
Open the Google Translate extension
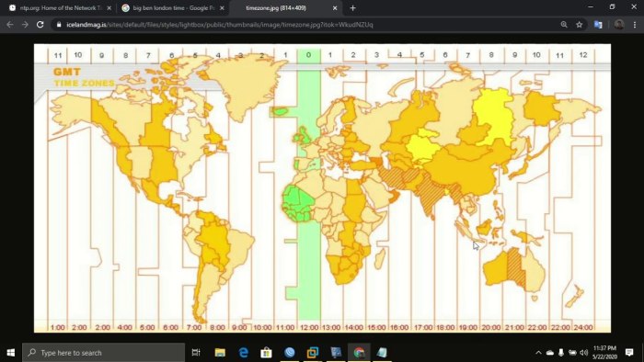[x=598, y=25]
